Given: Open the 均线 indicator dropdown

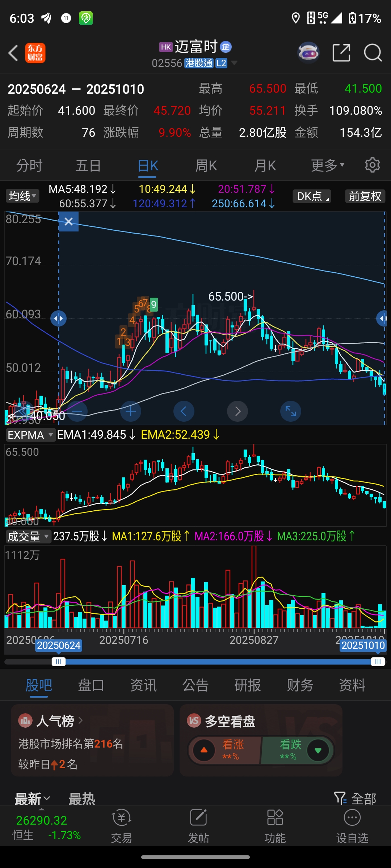Looking at the screenshot, I should 22,196.
